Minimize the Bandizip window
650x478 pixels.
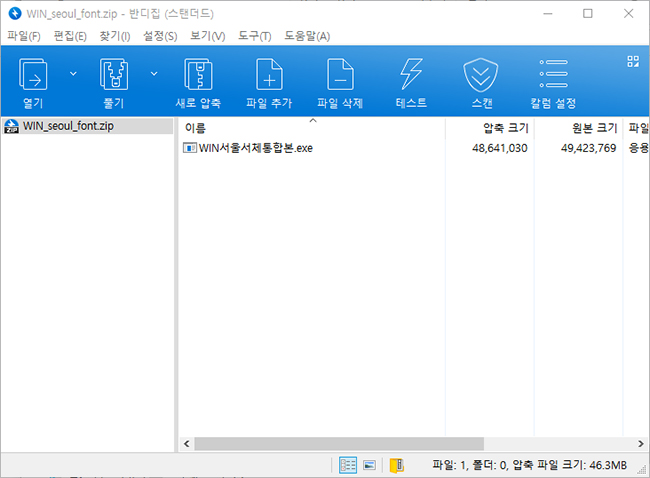click(548, 13)
